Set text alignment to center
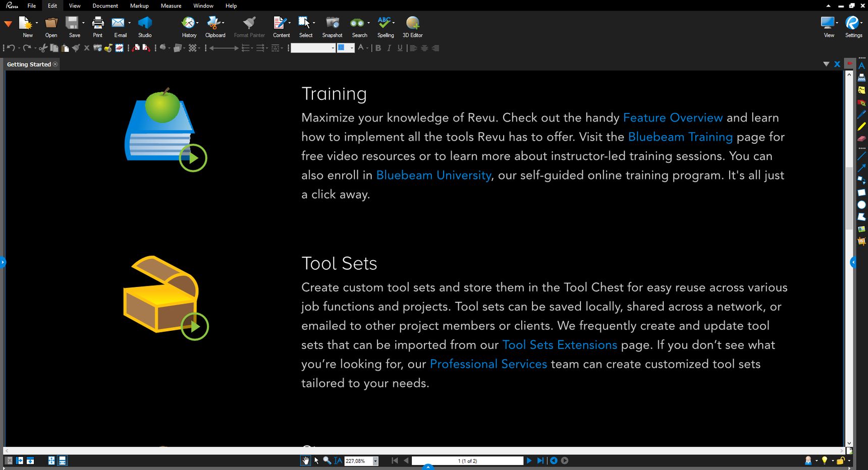 point(424,48)
